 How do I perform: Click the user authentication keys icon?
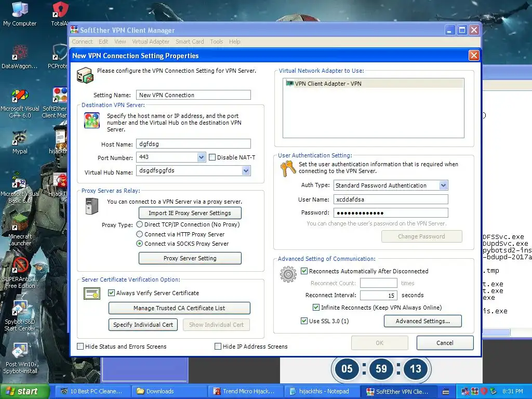click(288, 168)
